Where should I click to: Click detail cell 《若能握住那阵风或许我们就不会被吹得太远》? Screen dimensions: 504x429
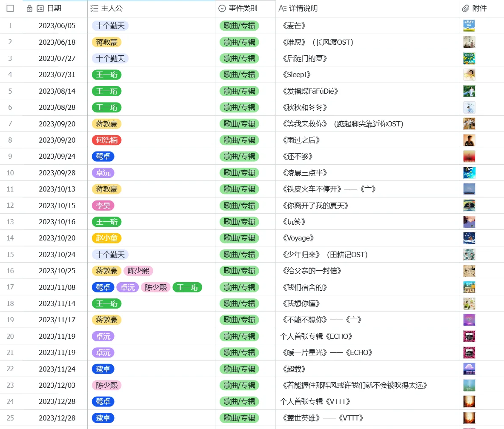pos(367,385)
